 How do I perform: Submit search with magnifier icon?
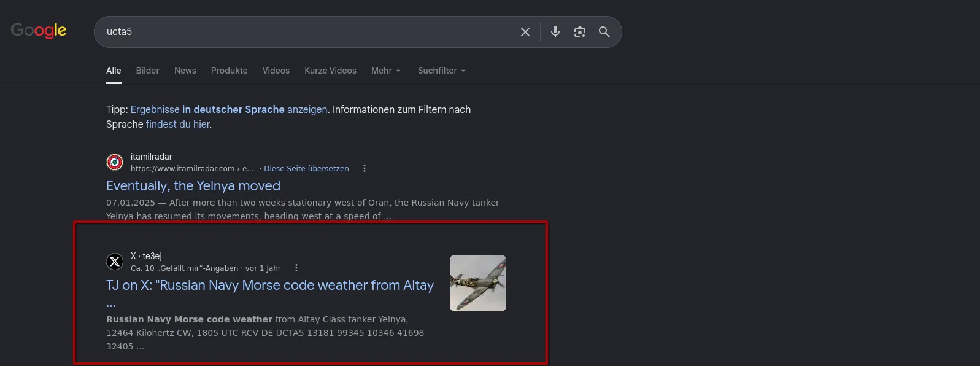click(x=604, y=32)
